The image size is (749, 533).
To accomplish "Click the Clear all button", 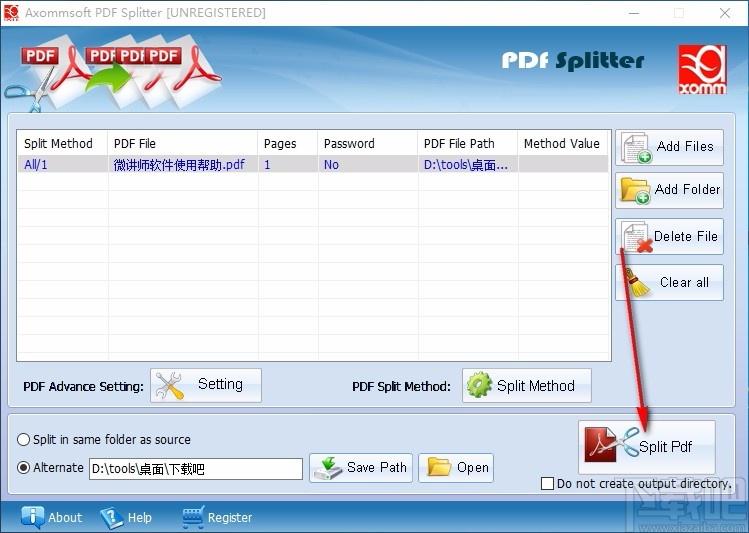I will pos(669,282).
